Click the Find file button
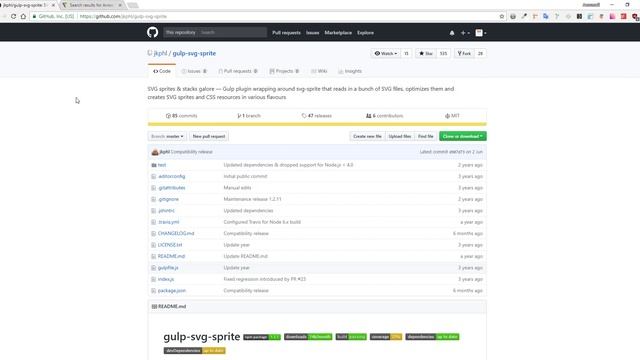 pos(425,136)
